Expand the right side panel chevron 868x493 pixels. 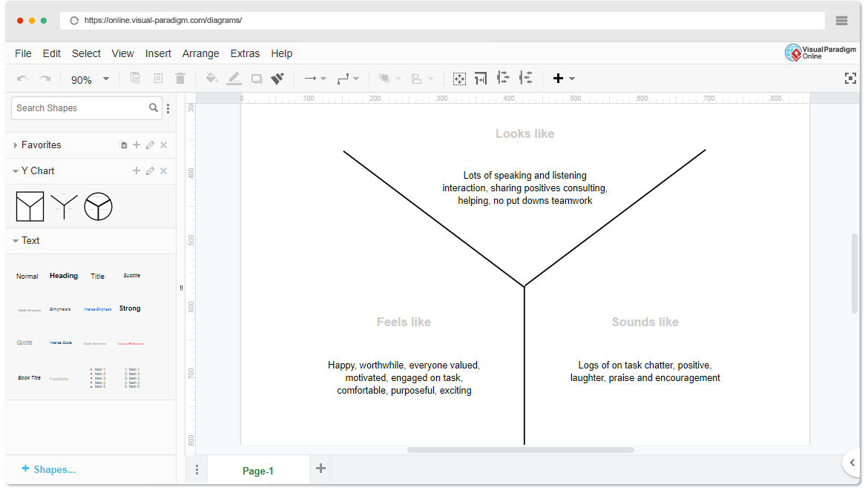pyautogui.click(x=852, y=463)
